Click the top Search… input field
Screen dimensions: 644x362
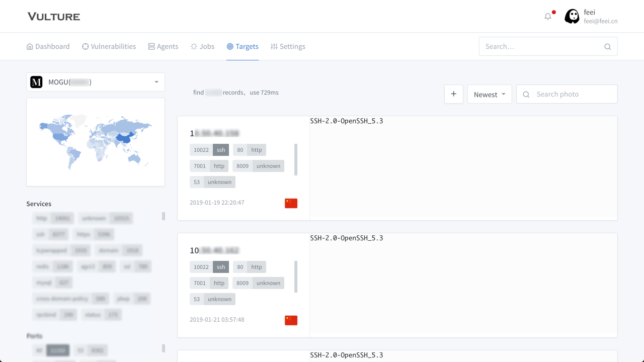pos(548,46)
